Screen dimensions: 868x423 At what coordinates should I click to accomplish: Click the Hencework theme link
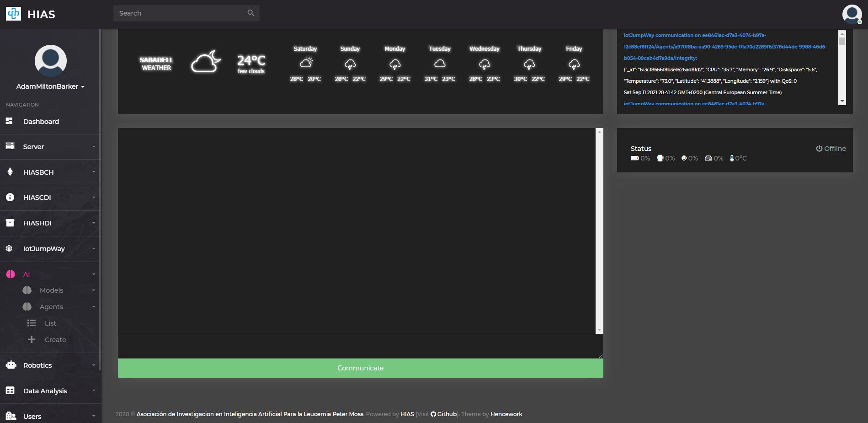point(506,414)
